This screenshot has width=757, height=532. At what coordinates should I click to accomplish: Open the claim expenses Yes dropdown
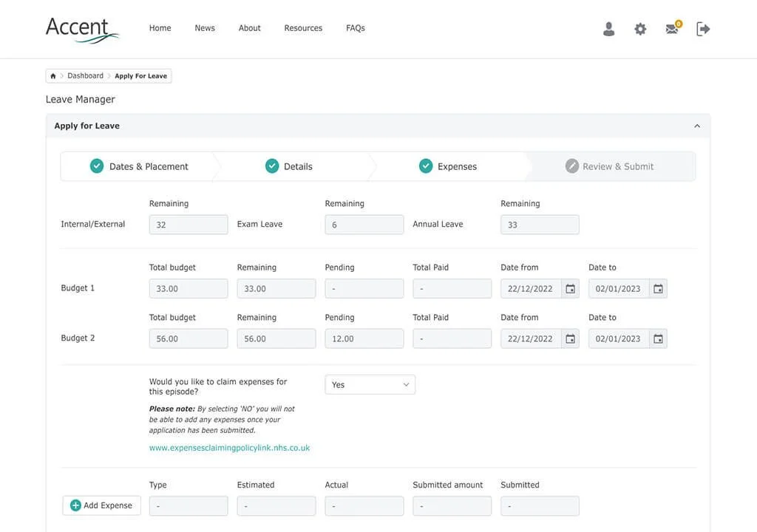[370, 385]
